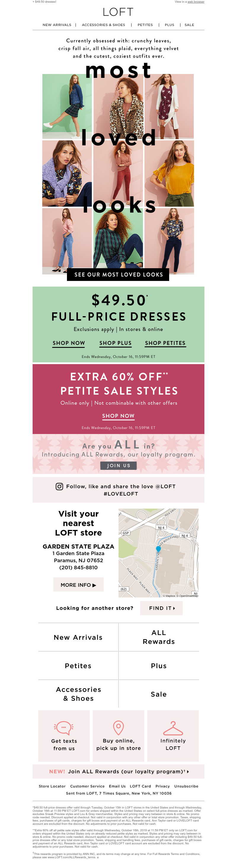237x868 pixels.
Task: Click FIND IT store finder button
Action: tap(161, 608)
